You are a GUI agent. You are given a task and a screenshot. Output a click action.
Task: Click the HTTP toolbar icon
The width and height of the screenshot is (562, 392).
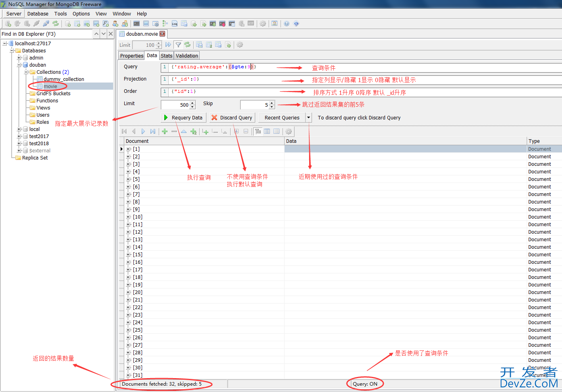[x=251, y=24]
